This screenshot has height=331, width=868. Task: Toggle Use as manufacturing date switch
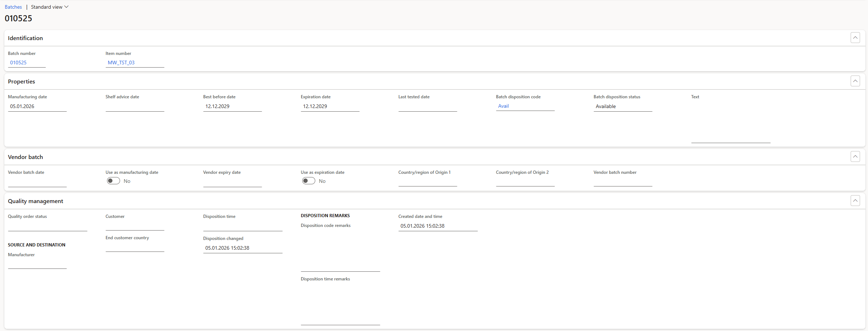[114, 181]
